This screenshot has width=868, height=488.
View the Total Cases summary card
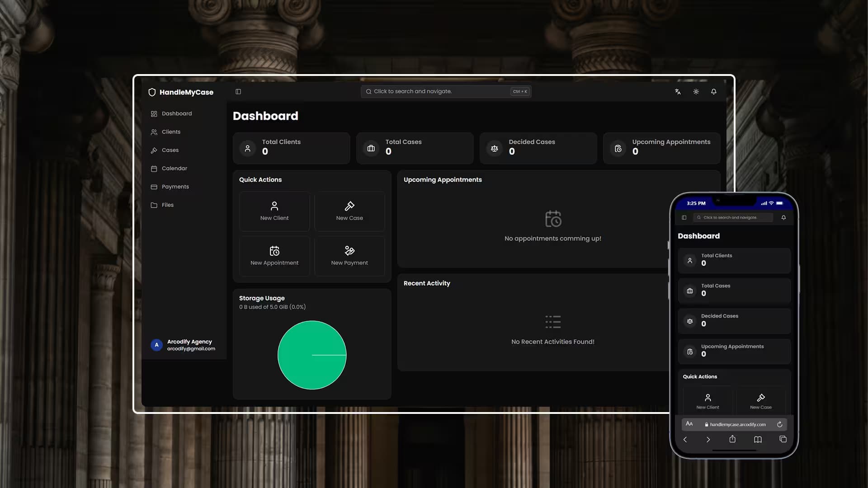pyautogui.click(x=414, y=148)
